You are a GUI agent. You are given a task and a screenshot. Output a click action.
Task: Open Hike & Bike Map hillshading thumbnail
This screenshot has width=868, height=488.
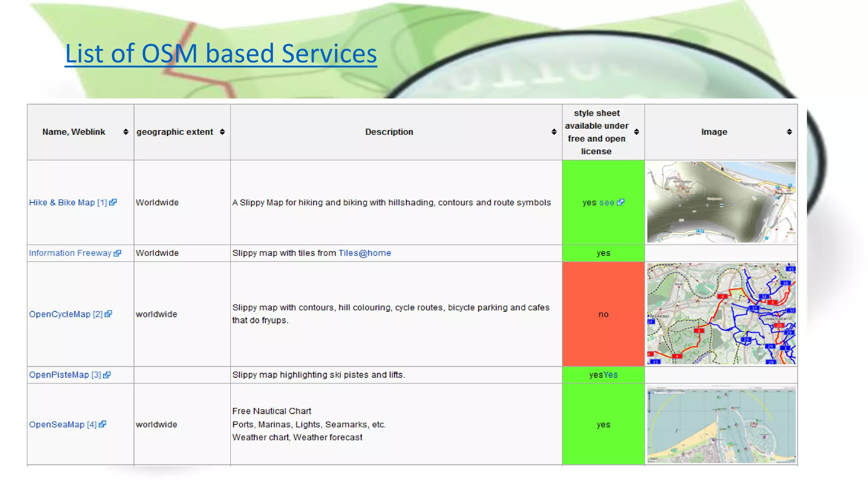pos(721,202)
